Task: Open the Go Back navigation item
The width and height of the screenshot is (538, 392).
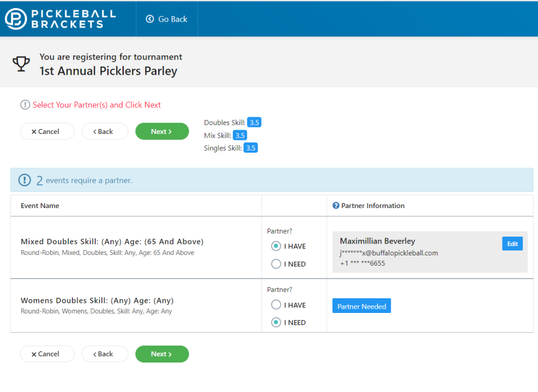Action: pos(167,19)
